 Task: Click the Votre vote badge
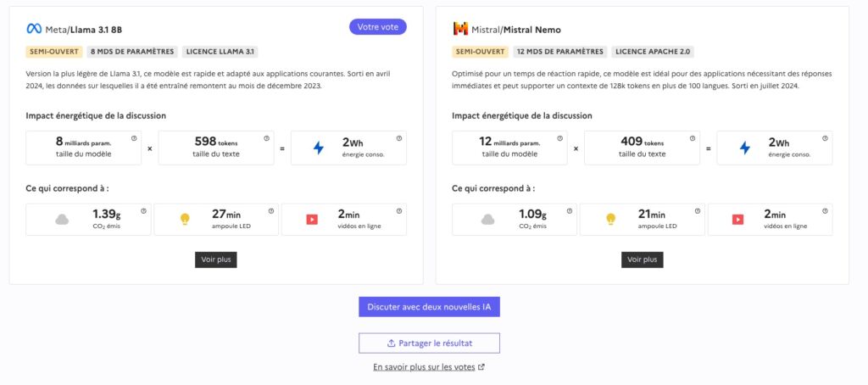tap(378, 27)
